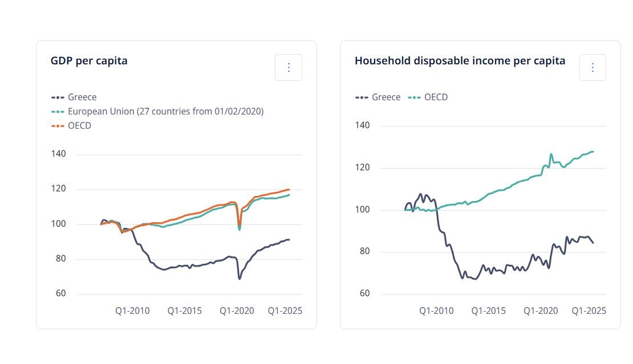Image resolution: width=633 pixels, height=364 pixels.
Task: Click the 140 value on GDP chart axis
Action: point(59,154)
